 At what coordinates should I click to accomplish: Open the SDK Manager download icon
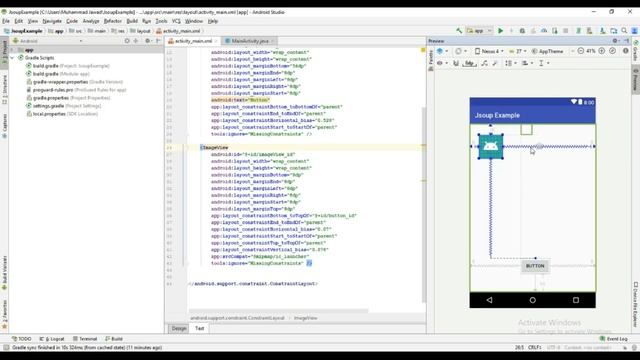point(602,31)
